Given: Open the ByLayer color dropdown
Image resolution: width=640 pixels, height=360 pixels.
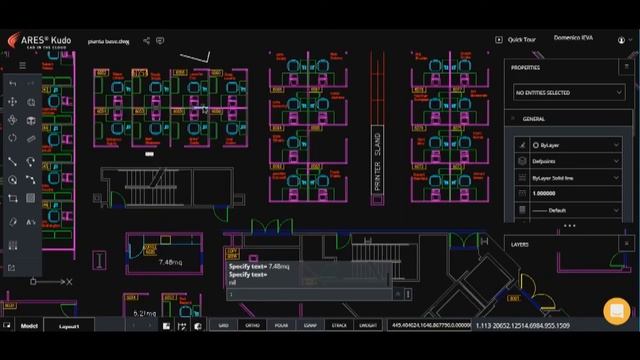Looking at the screenshot, I should tap(575, 145).
